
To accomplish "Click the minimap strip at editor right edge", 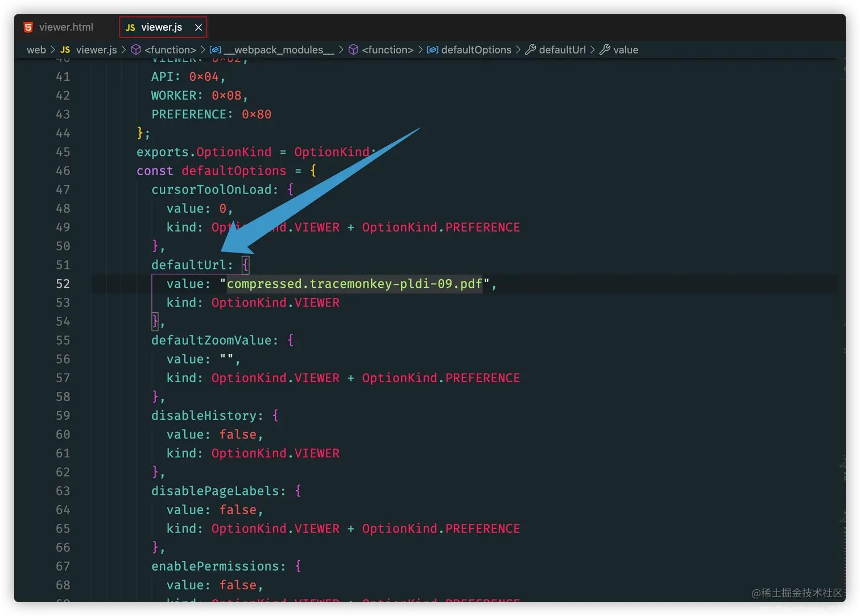I will point(842,330).
